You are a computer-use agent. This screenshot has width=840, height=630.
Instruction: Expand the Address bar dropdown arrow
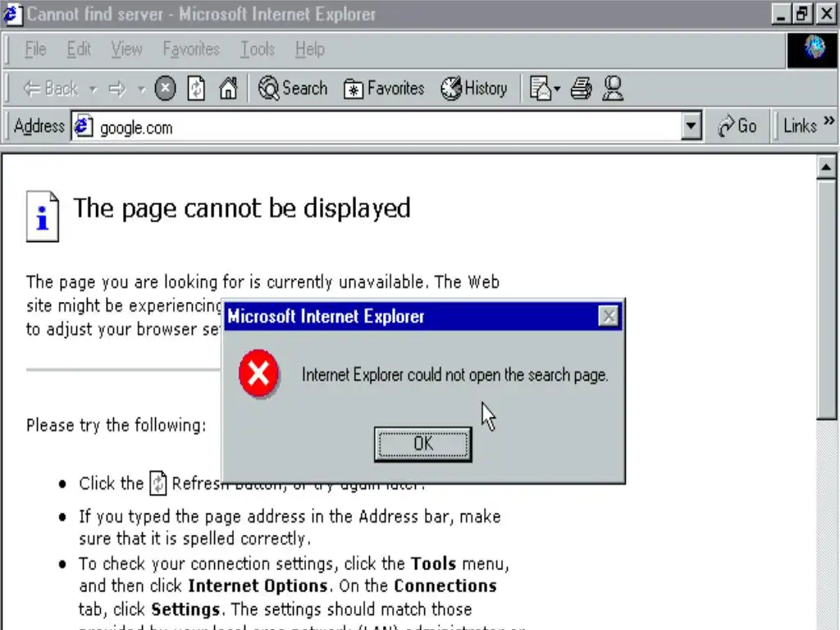coord(691,126)
